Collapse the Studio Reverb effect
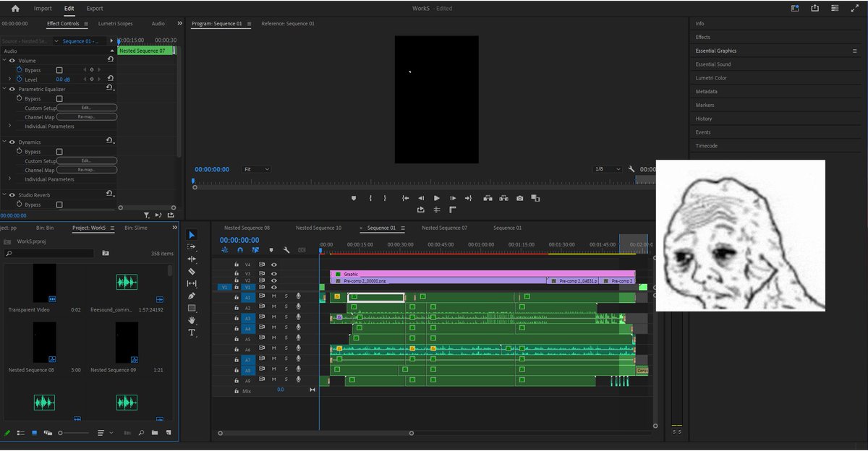Image resolution: width=868 pixels, height=451 pixels. point(4,195)
